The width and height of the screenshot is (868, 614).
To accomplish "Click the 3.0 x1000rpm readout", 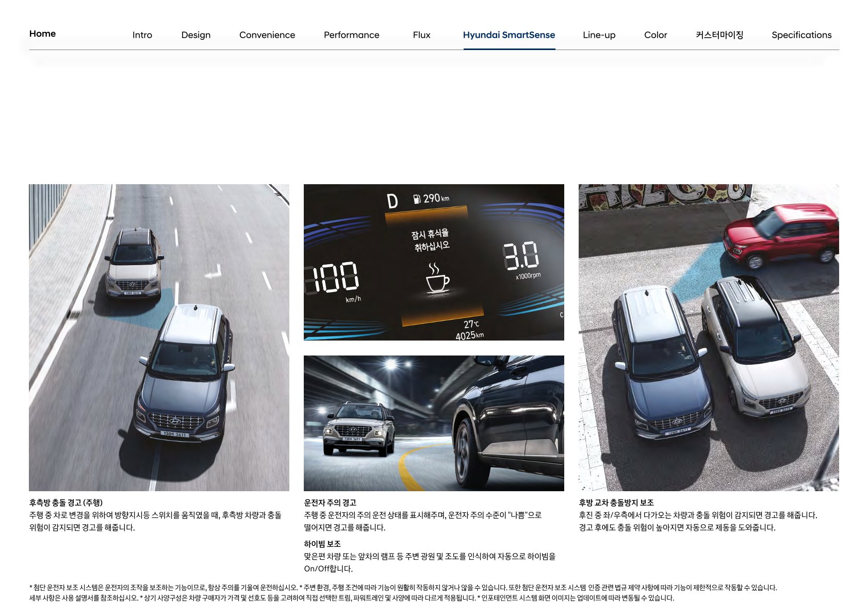I will (x=521, y=256).
